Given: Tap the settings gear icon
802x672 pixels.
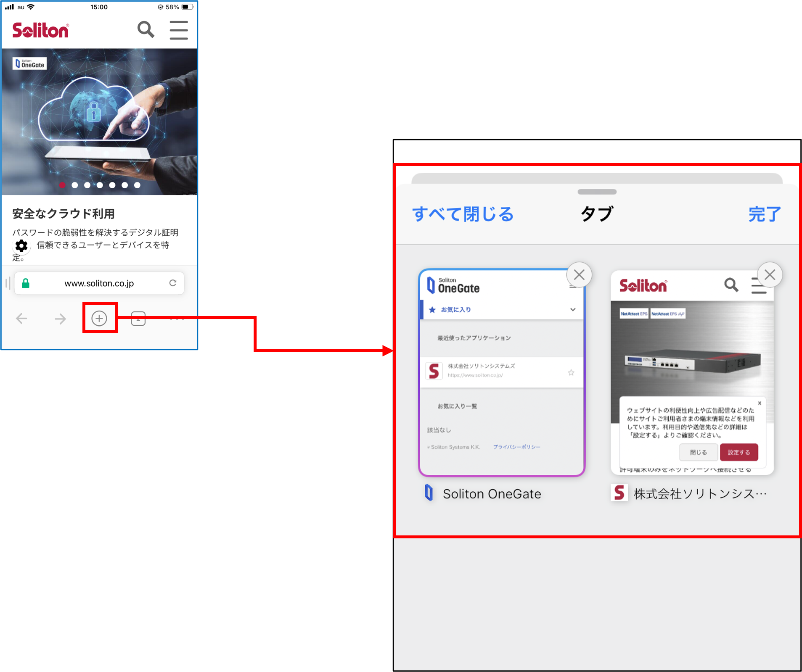Looking at the screenshot, I should point(21,245).
